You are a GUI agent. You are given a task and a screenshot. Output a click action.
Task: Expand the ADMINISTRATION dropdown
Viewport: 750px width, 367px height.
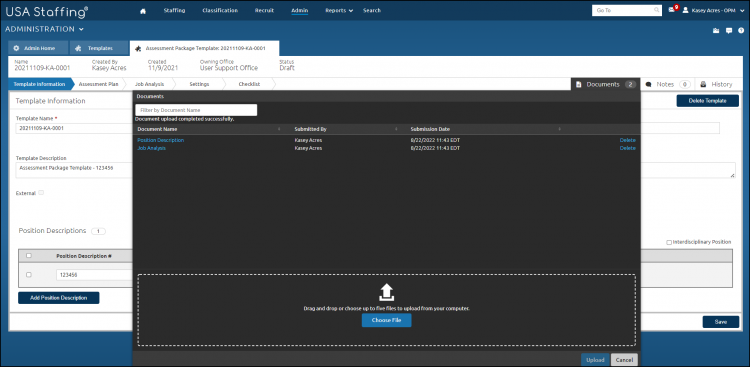44,29
